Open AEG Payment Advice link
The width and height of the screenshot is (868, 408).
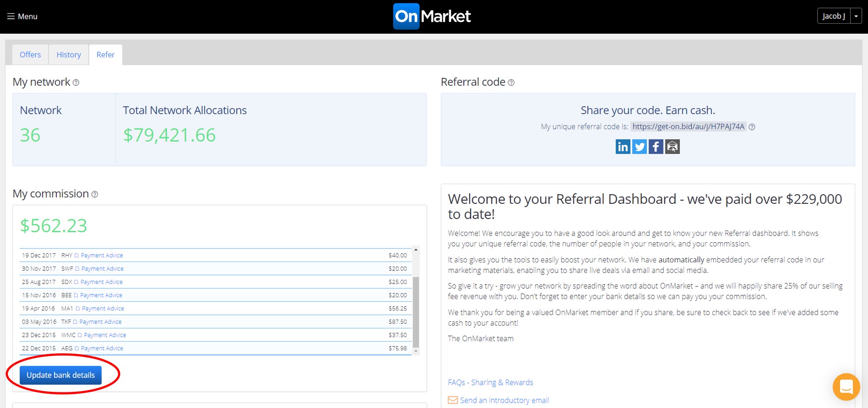click(x=102, y=349)
